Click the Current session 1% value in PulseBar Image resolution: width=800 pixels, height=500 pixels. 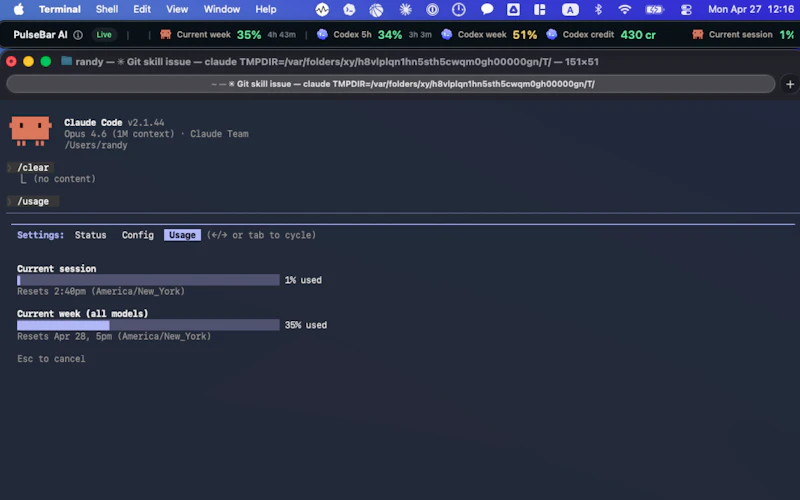787,35
